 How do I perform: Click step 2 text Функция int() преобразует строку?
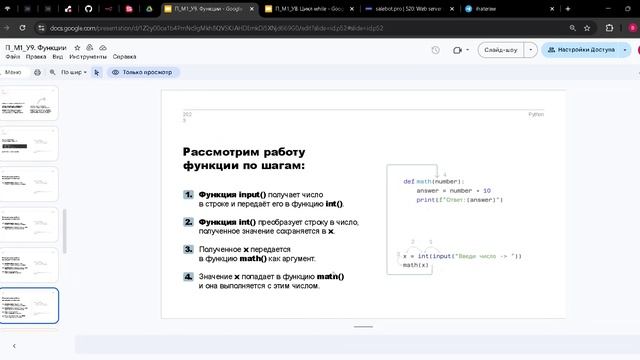pos(279,227)
